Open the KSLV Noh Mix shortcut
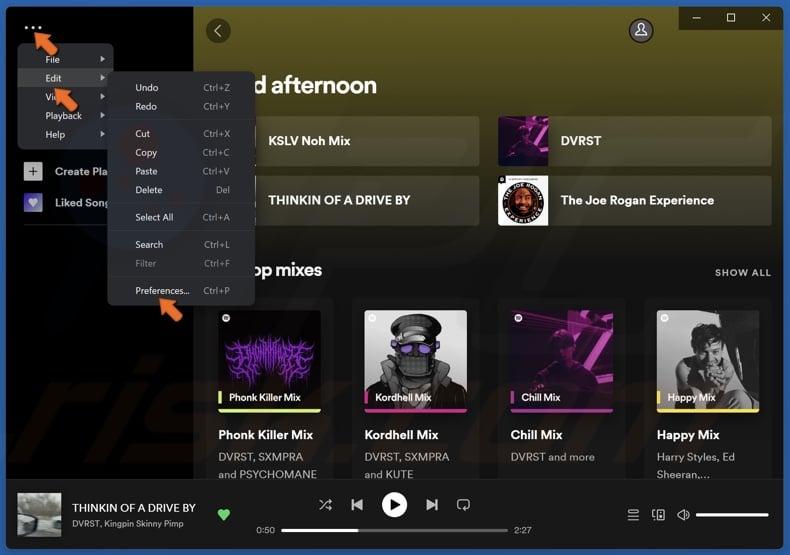This screenshot has width=790, height=555. pos(367,141)
